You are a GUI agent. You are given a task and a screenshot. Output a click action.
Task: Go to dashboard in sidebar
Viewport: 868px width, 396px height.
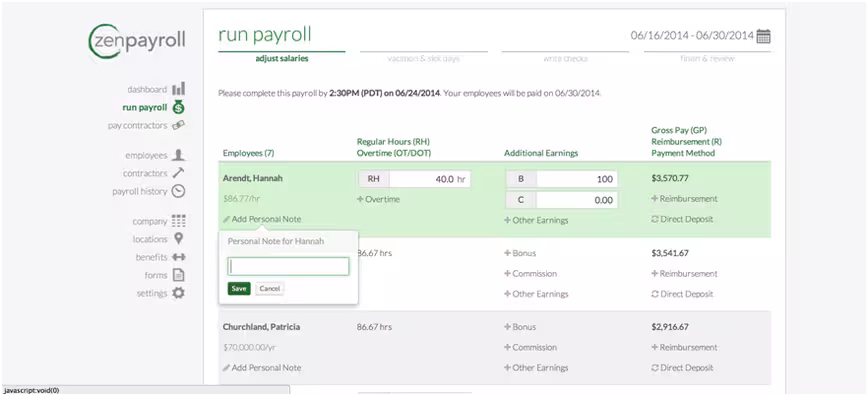coord(147,89)
